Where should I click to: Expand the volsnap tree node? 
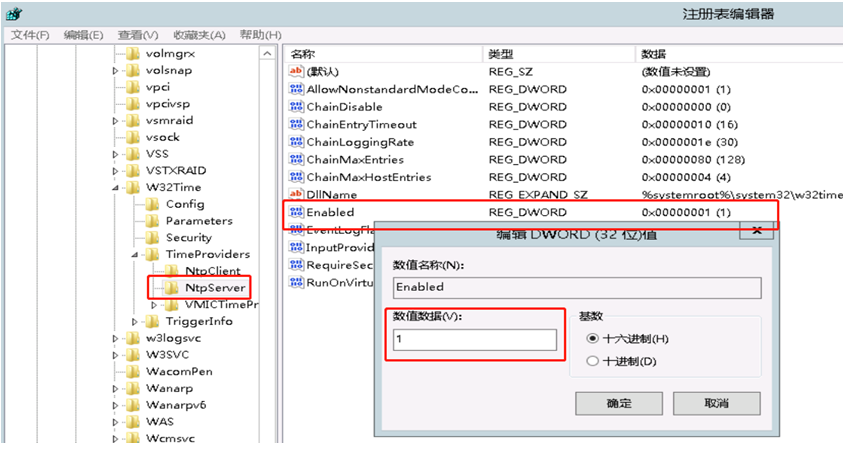[115, 70]
